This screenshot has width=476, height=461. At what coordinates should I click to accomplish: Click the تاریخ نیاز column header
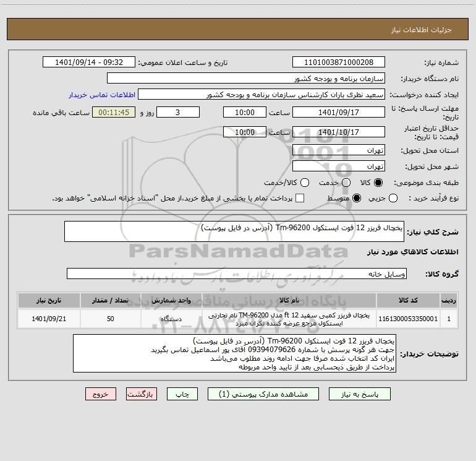(x=49, y=300)
